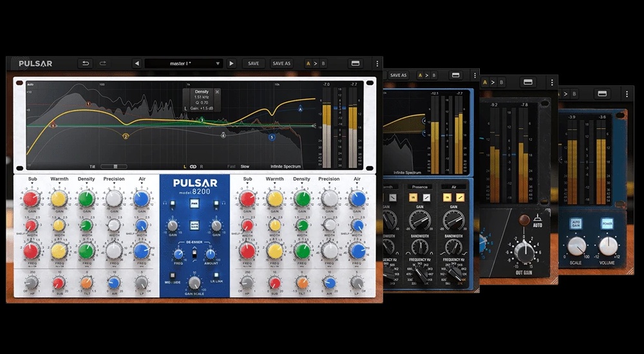This screenshot has width=644, height=354.
Task: Toggle the Air band IN button
Action: (x=446, y=198)
